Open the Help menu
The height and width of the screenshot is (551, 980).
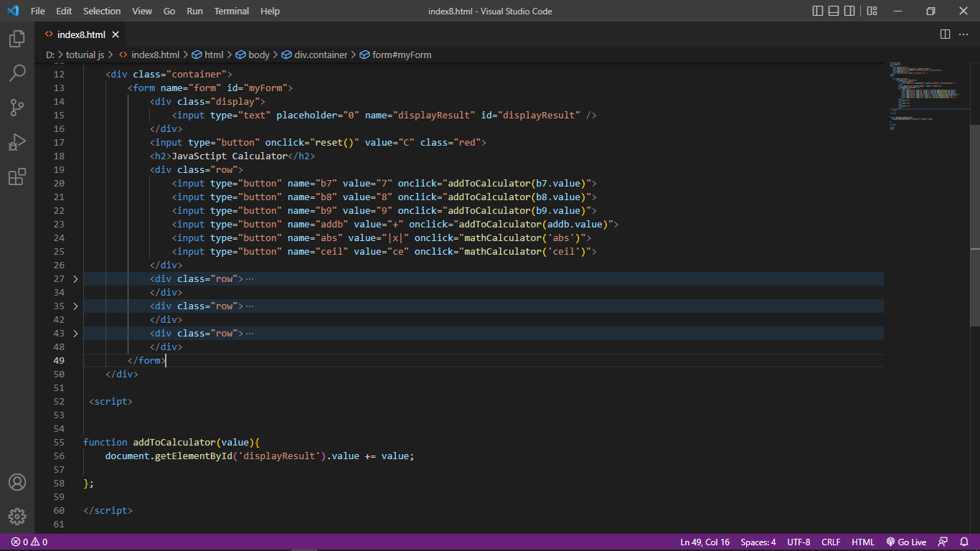click(x=270, y=11)
